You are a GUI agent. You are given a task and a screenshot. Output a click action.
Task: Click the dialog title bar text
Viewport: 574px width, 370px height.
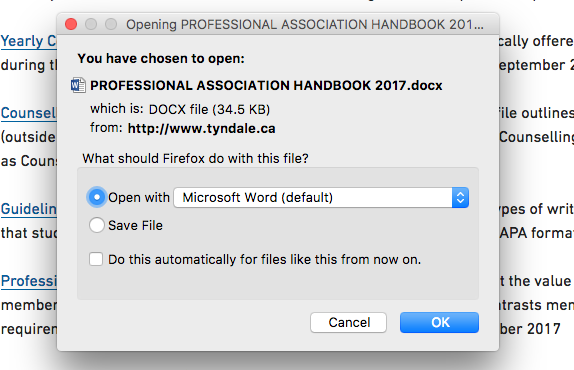[305, 25]
